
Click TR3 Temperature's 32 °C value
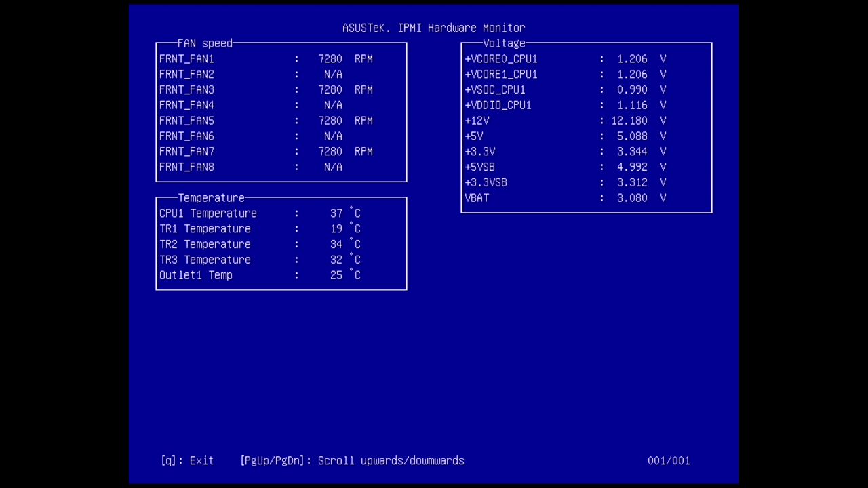(345, 260)
